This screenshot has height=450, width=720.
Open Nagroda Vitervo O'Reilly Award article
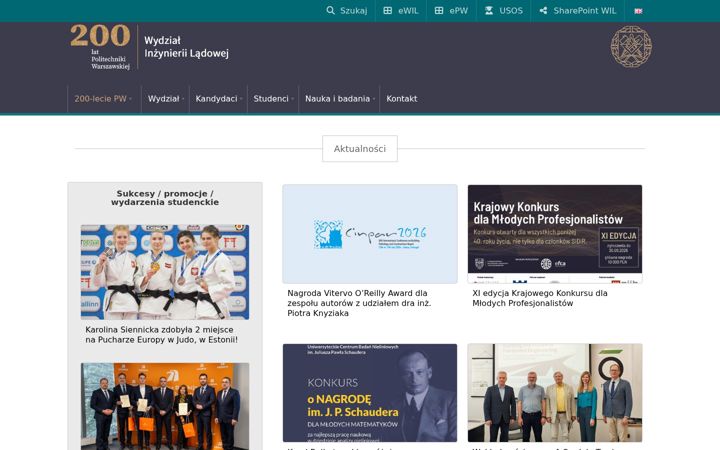pyautogui.click(x=359, y=303)
